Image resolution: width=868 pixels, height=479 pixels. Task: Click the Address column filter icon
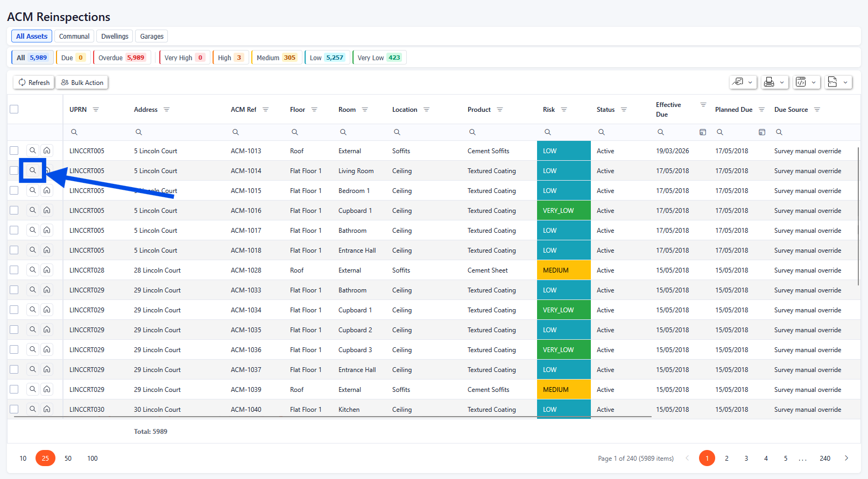point(167,110)
